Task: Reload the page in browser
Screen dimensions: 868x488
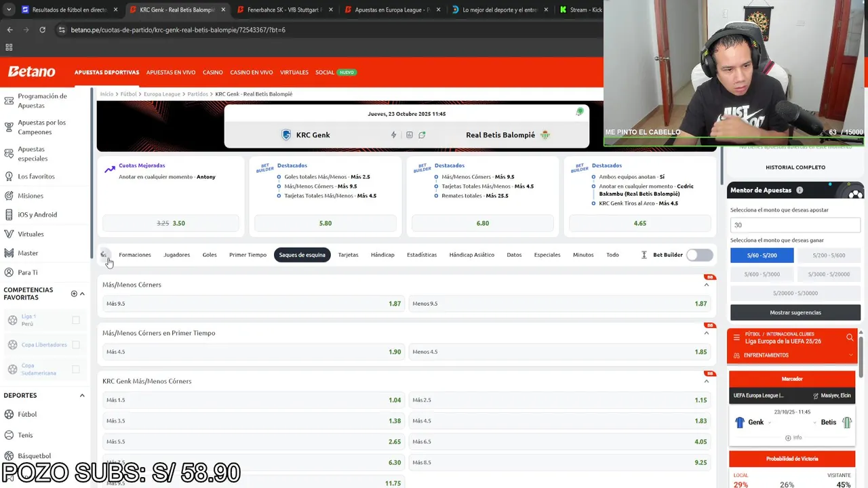Action: [42, 30]
